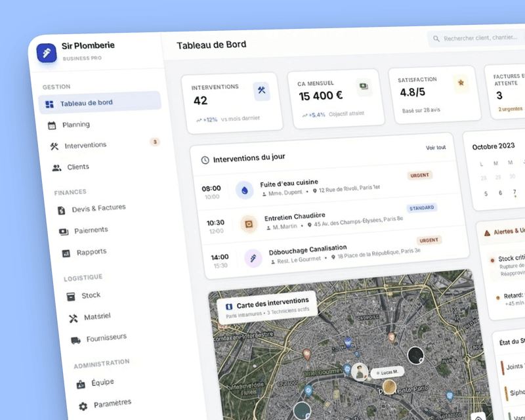The image size is (525, 420).
Task: Click the clock icon beside Interventions du jour
Action: pyautogui.click(x=205, y=159)
